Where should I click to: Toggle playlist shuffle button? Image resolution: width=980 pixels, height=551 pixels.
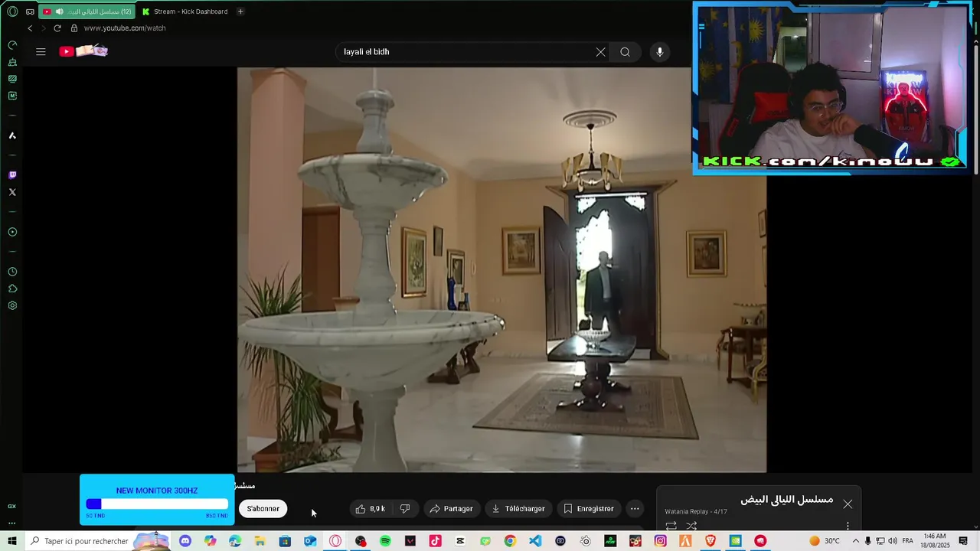tap(691, 526)
